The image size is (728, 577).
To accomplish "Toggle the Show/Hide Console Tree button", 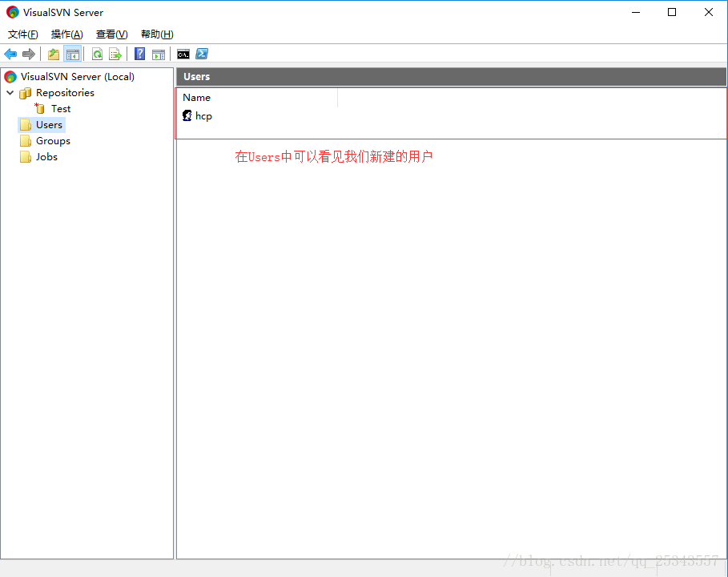I will point(73,54).
